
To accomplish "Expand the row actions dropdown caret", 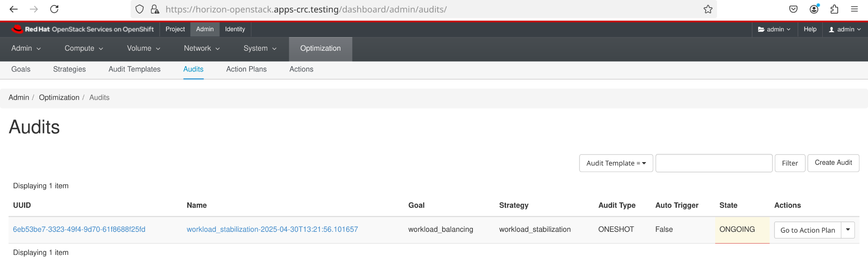I will 848,230.
